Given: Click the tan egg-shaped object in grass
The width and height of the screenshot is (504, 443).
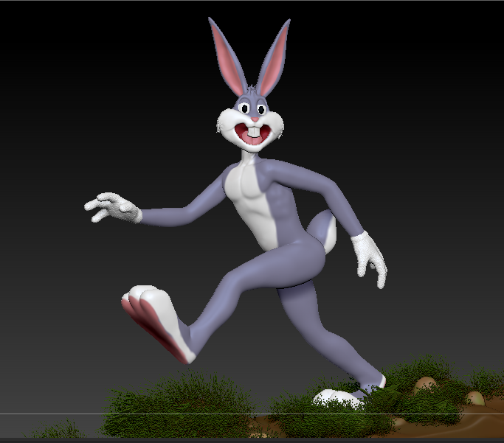Looking at the screenshot, I should pos(425,384).
